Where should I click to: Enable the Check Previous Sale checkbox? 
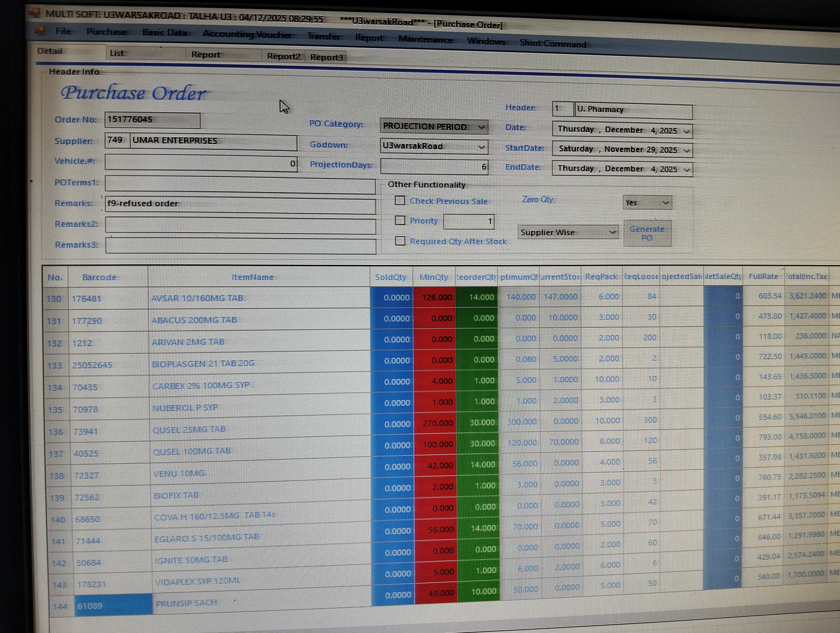click(x=400, y=201)
